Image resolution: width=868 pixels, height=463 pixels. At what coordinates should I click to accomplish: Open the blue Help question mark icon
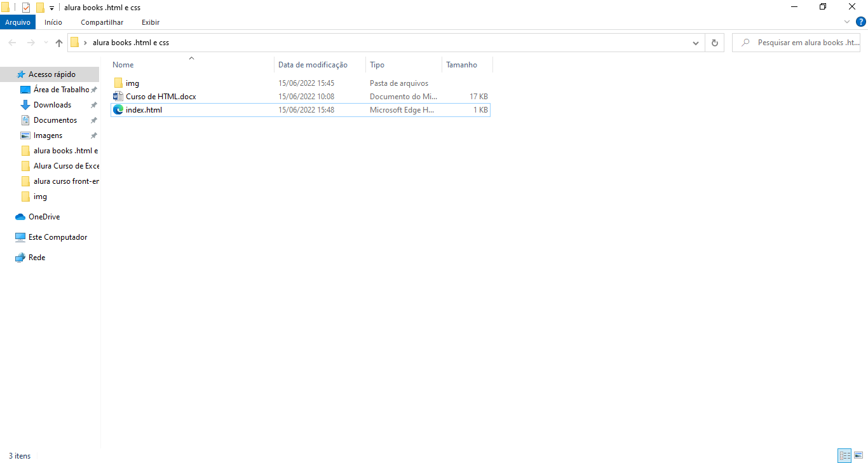click(x=861, y=22)
